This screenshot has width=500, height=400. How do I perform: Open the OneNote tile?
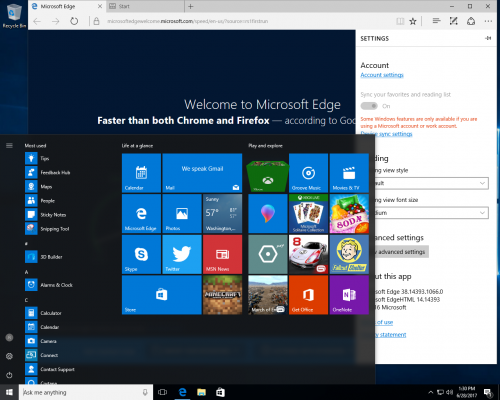(x=349, y=295)
